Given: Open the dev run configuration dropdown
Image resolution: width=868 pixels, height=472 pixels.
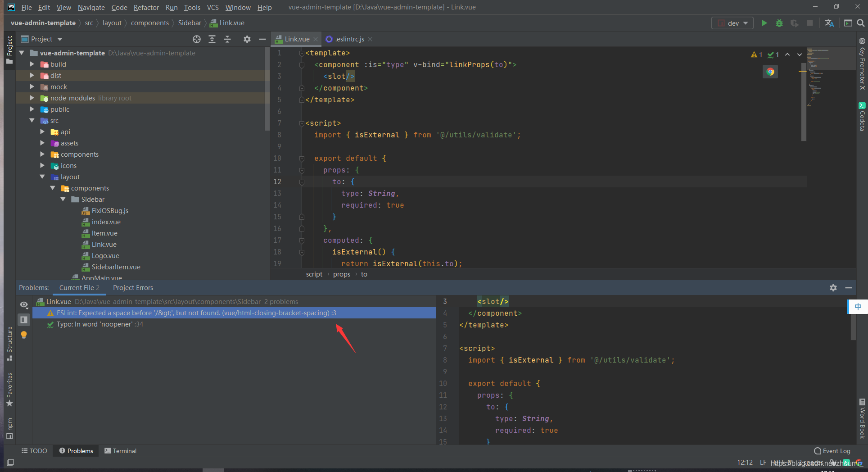Looking at the screenshot, I should pyautogui.click(x=732, y=23).
